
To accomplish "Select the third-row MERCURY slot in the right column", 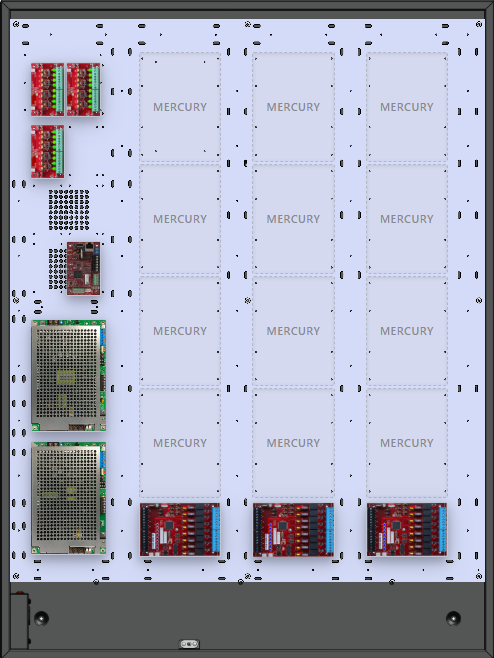I will click(407, 331).
